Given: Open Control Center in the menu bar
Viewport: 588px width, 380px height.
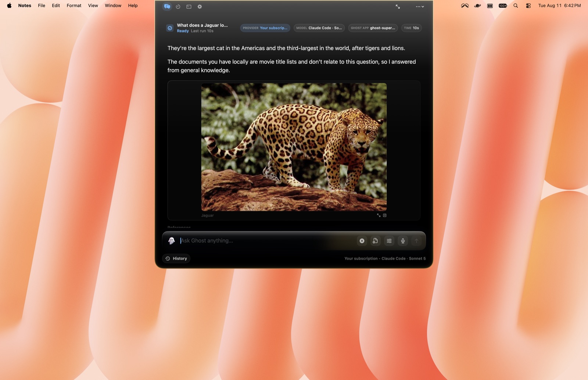Looking at the screenshot, I should (x=528, y=6).
